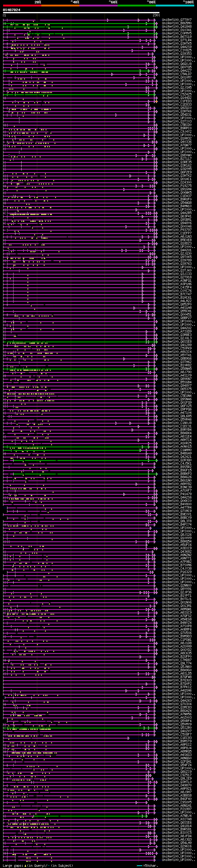Select hit UniRef100_B9S5R2
The width and height of the screenshot is (197, 868).
(x=177, y=467)
